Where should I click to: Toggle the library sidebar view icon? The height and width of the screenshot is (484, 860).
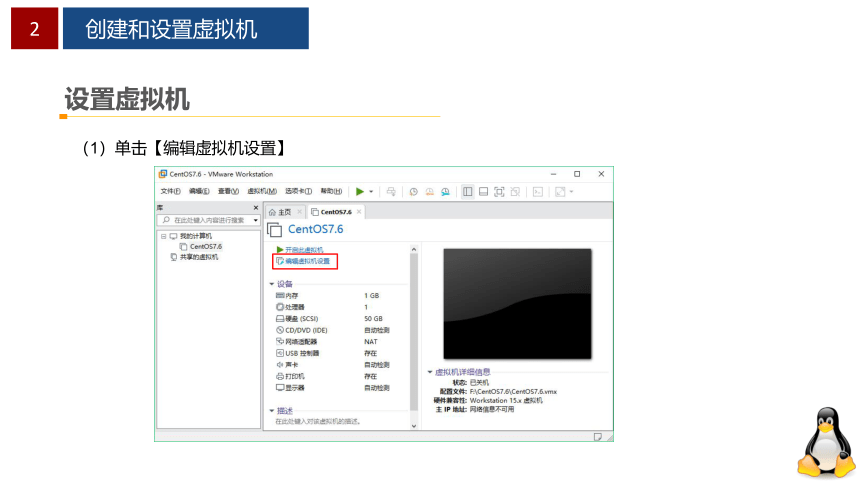click(467, 192)
